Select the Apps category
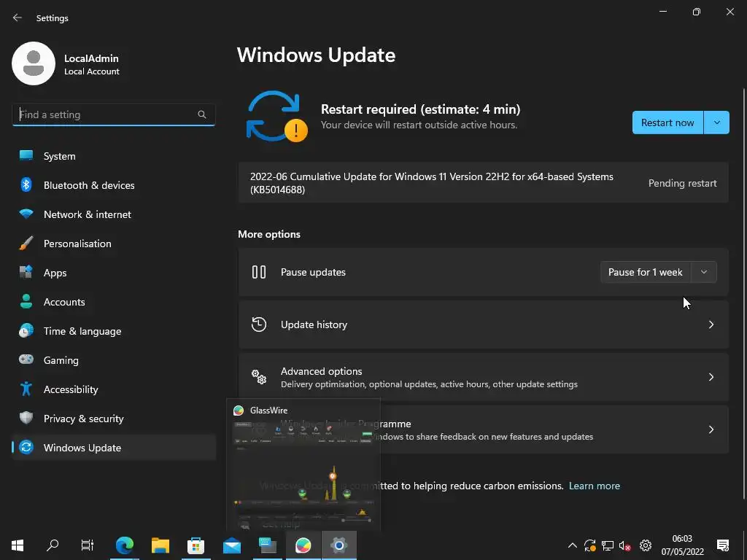 pyautogui.click(x=113, y=273)
